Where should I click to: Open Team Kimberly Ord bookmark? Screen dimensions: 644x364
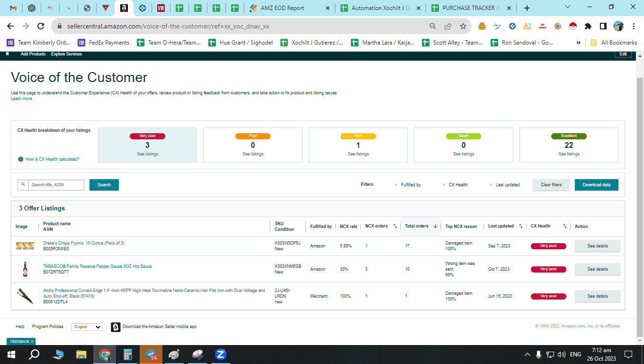[38, 43]
